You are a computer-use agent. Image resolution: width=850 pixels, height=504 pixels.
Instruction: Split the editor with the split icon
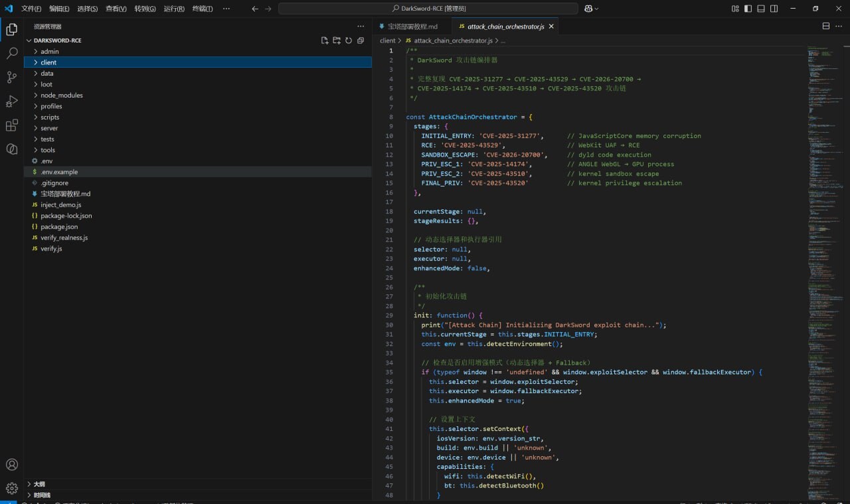click(x=826, y=26)
